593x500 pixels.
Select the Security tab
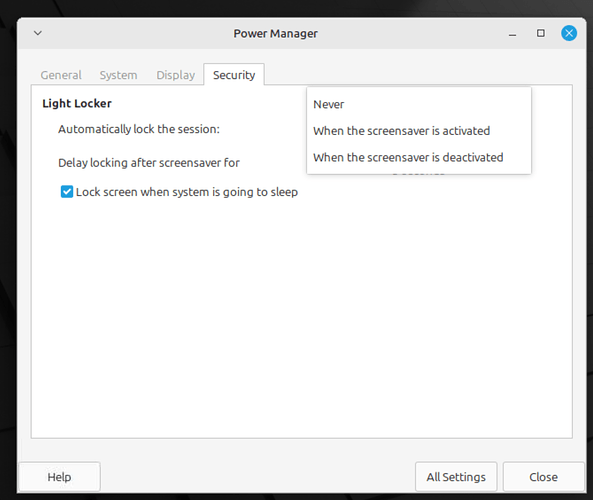[x=234, y=75]
